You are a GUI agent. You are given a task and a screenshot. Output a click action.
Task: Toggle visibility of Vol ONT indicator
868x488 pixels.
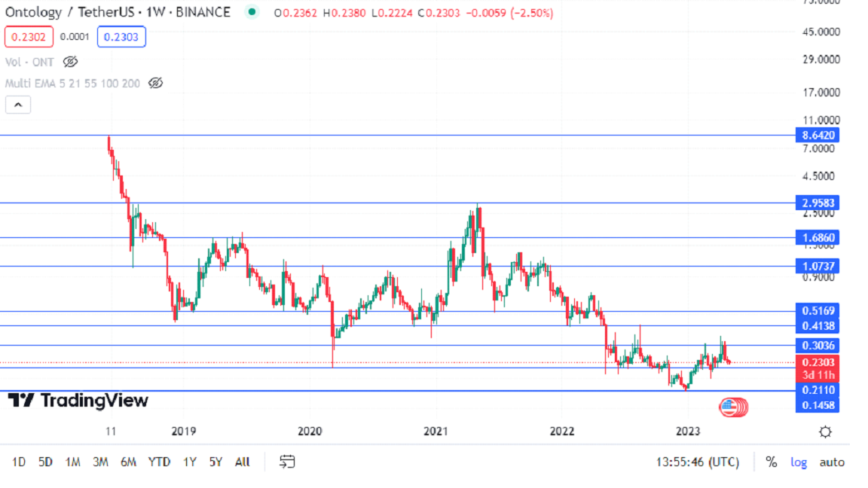coord(70,62)
